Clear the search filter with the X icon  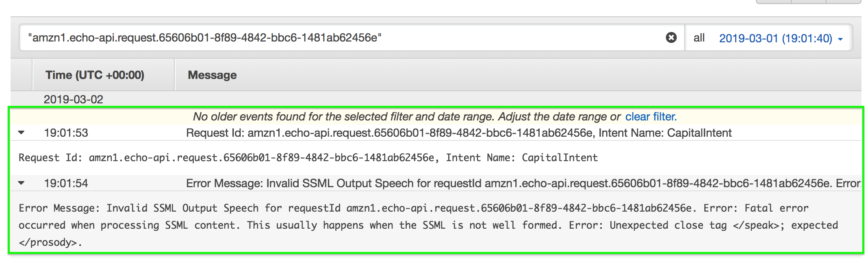point(671,37)
